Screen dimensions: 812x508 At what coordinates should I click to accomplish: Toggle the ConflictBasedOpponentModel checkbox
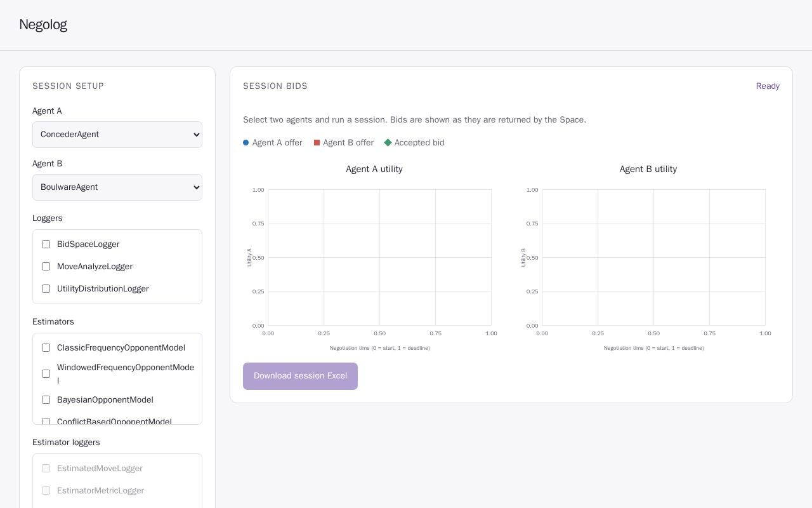pyautogui.click(x=46, y=422)
